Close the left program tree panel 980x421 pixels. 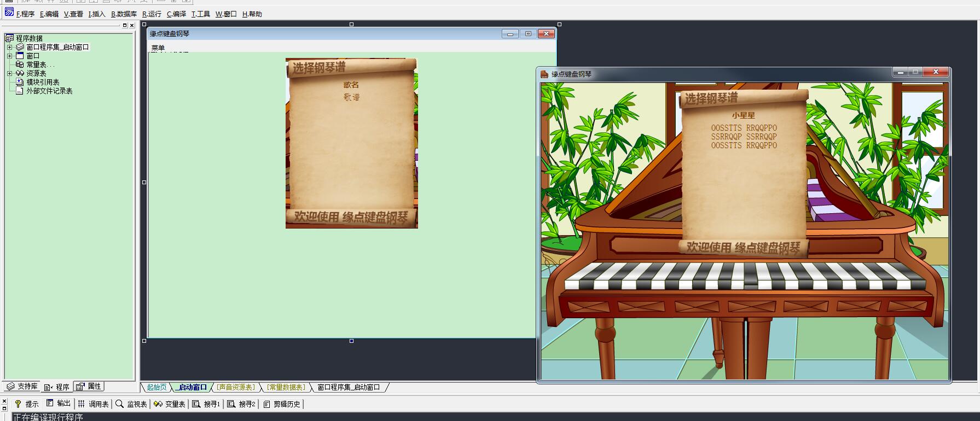tap(132, 25)
